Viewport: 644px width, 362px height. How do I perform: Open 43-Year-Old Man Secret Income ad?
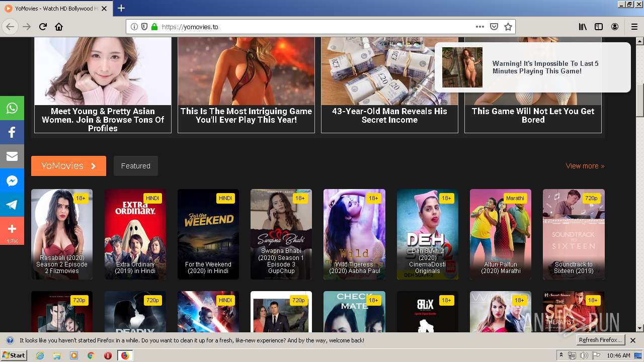click(x=389, y=85)
